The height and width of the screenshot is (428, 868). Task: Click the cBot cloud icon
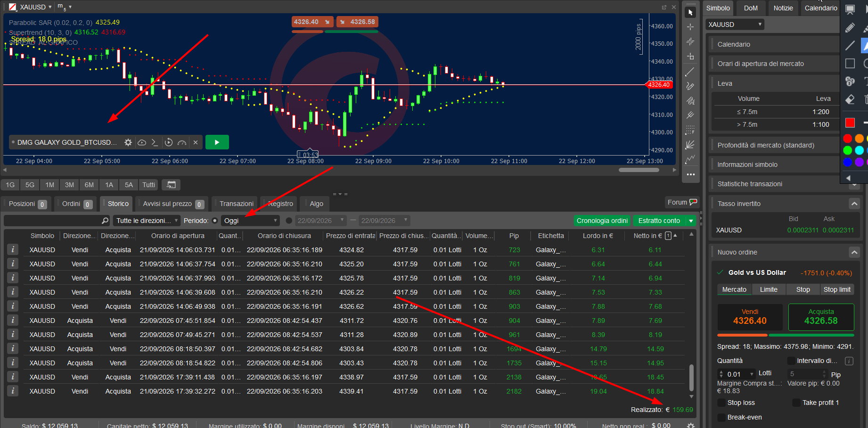pos(141,142)
